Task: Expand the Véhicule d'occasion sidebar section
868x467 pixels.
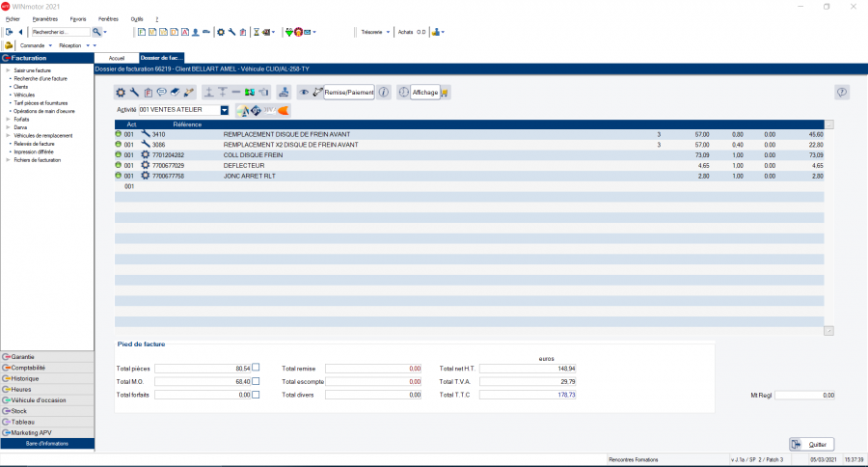Action: (x=47, y=400)
